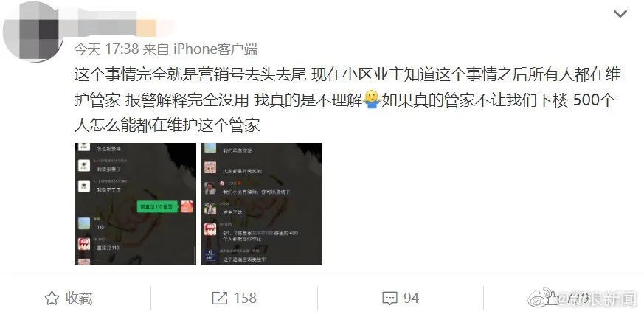
Task: Click the post text starting 这个事情完全就是
Action: click(x=347, y=100)
